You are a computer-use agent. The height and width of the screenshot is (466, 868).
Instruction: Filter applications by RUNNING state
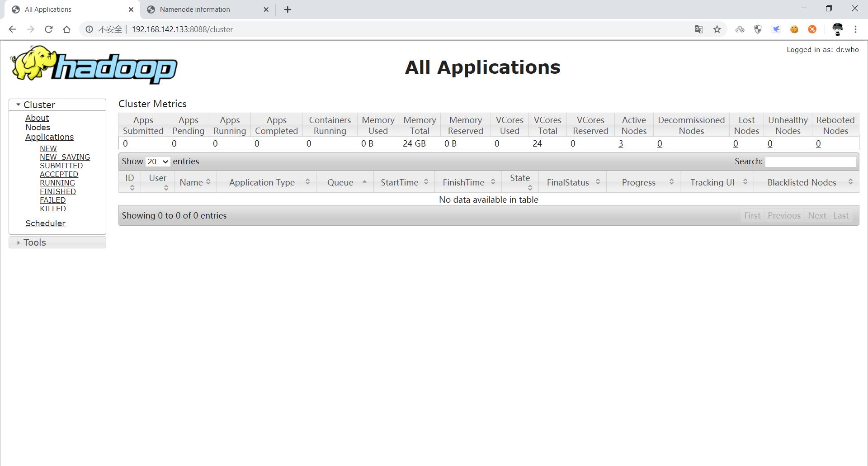pos(57,183)
